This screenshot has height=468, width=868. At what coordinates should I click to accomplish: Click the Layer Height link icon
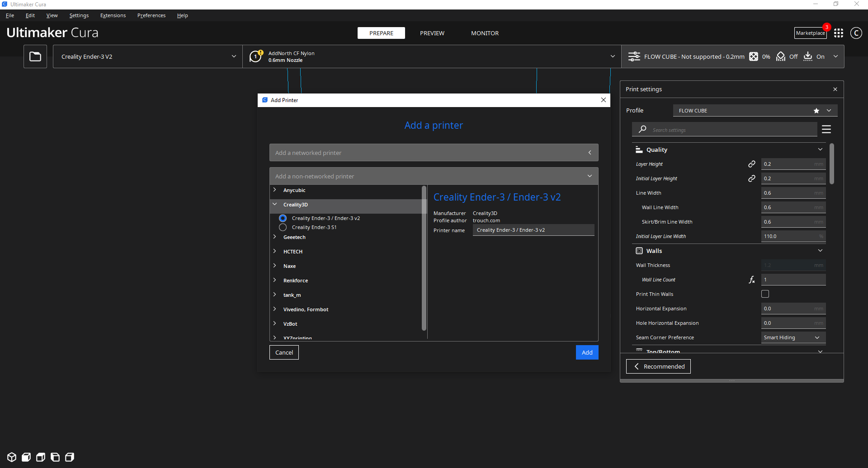[x=752, y=164]
